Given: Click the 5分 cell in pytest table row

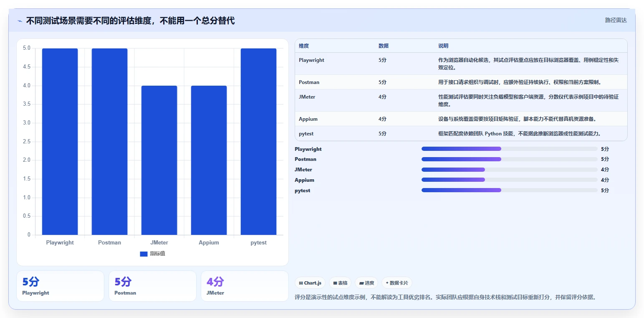Looking at the screenshot, I should pyautogui.click(x=382, y=134).
